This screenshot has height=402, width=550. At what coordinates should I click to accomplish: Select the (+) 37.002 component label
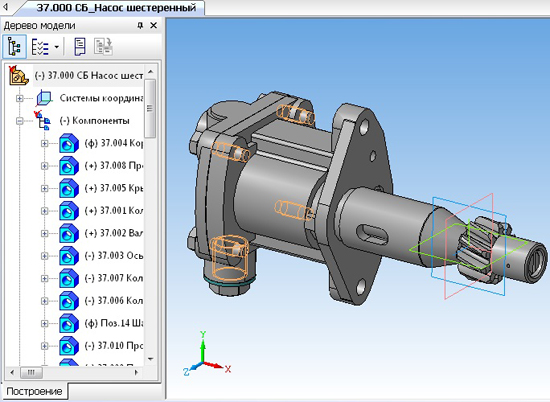coord(114,233)
